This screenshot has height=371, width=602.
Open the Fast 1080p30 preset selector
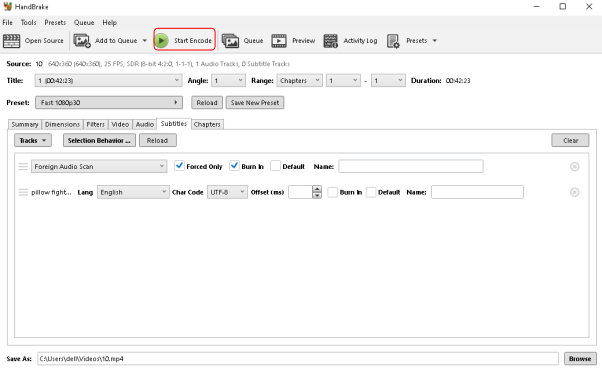pos(109,103)
